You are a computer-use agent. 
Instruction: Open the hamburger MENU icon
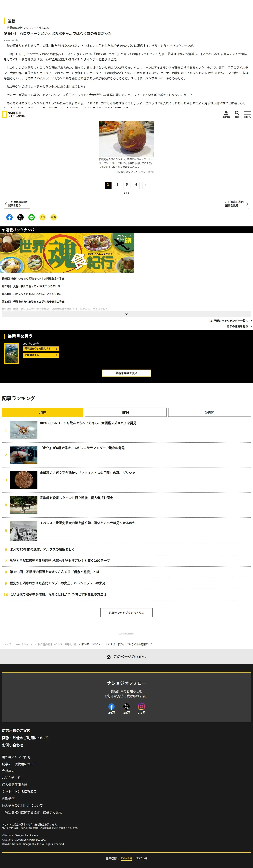click(248, 114)
